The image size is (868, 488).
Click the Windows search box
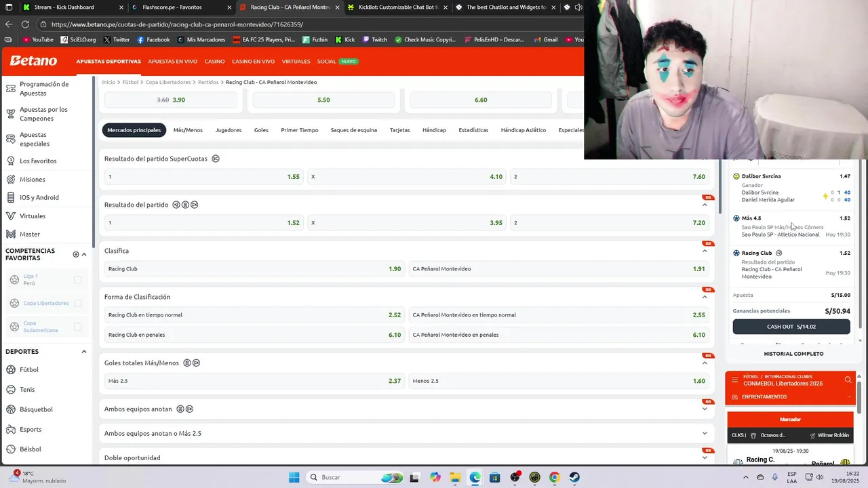pos(354,477)
